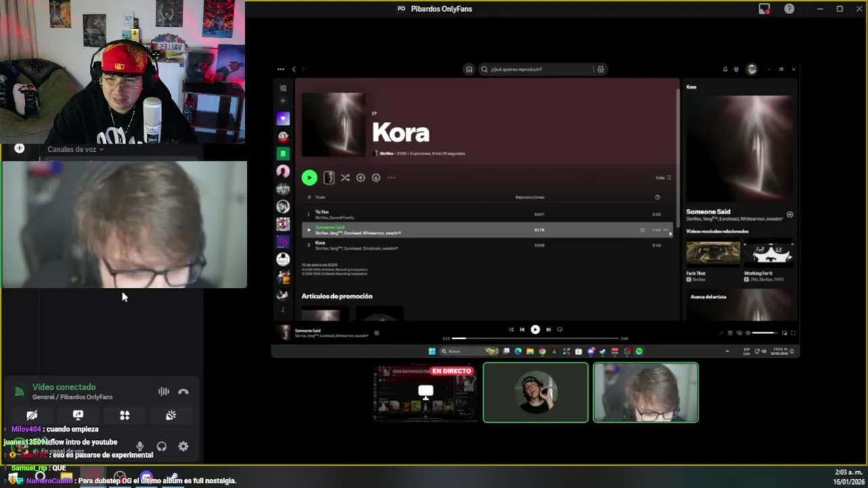Go back in Spotify navigation
The image size is (868, 488).
pos(294,69)
